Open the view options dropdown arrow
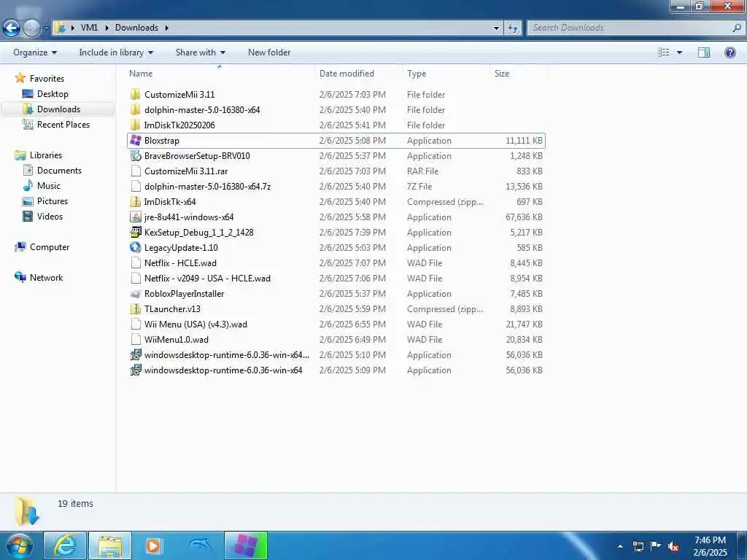This screenshot has width=747, height=560. tap(679, 52)
